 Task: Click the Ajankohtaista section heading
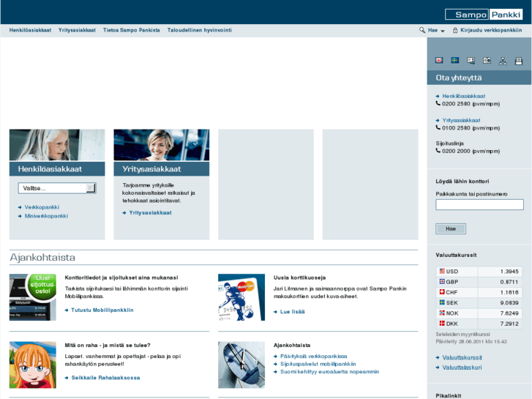42,258
